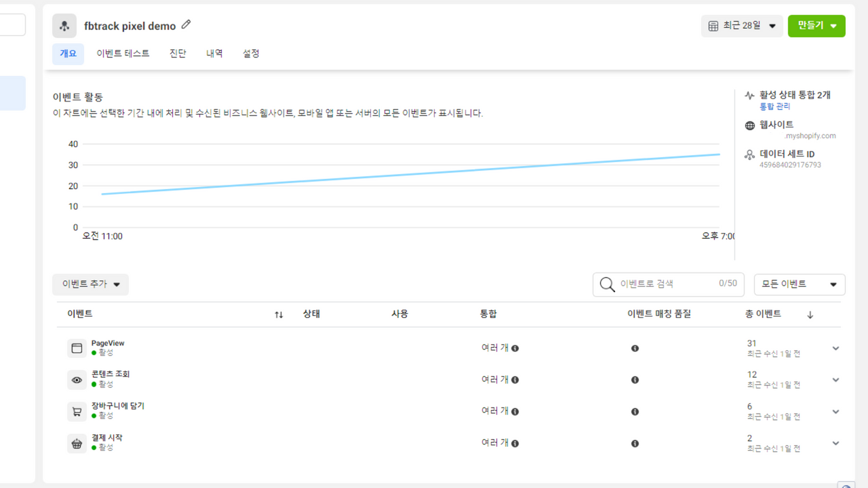The height and width of the screenshot is (488, 868).
Task: Click info icon next to 결제 시작 여러 개
Action: pyautogui.click(x=515, y=444)
